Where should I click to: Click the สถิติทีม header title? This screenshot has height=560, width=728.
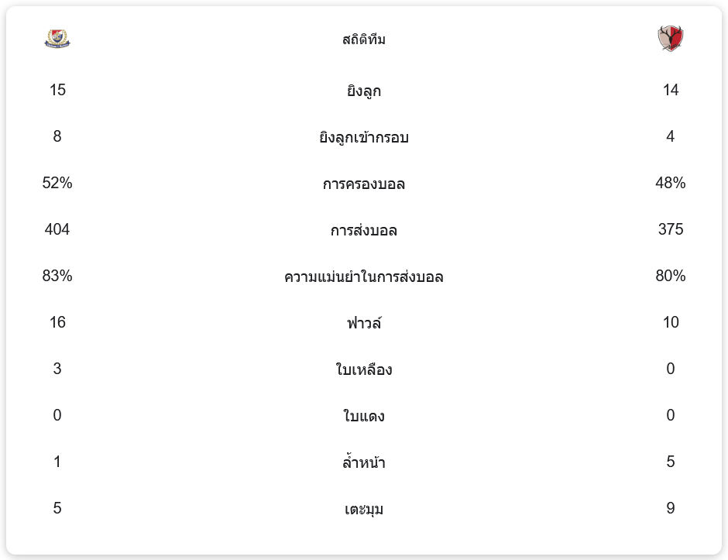363,40
